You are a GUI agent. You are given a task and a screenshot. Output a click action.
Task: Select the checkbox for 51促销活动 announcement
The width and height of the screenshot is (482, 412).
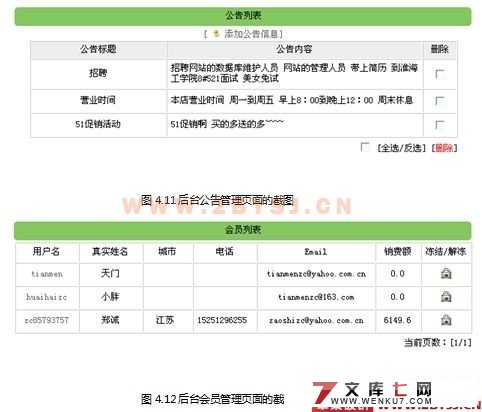[x=440, y=125]
